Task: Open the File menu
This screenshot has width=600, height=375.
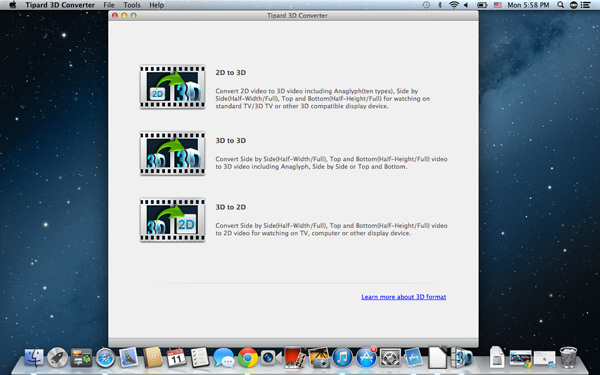Action: point(109,5)
